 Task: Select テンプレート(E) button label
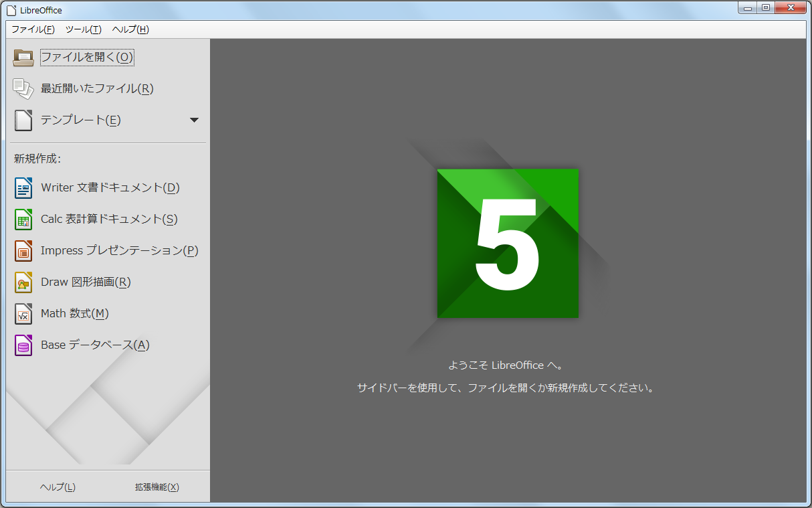point(80,120)
